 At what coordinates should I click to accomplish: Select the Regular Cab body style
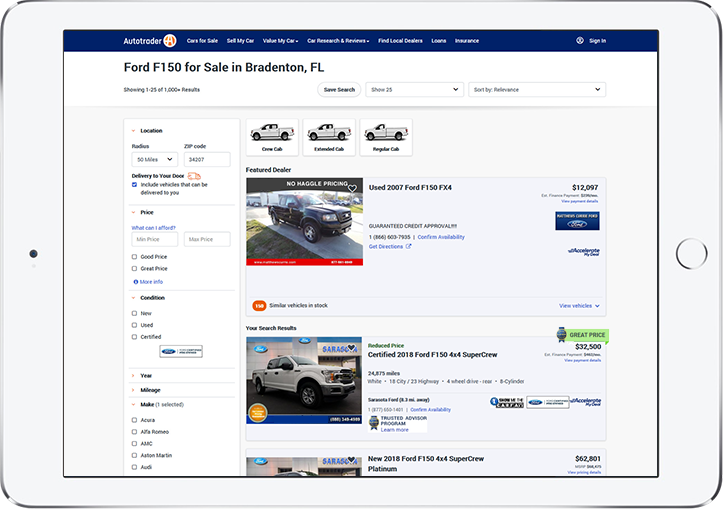click(x=386, y=137)
